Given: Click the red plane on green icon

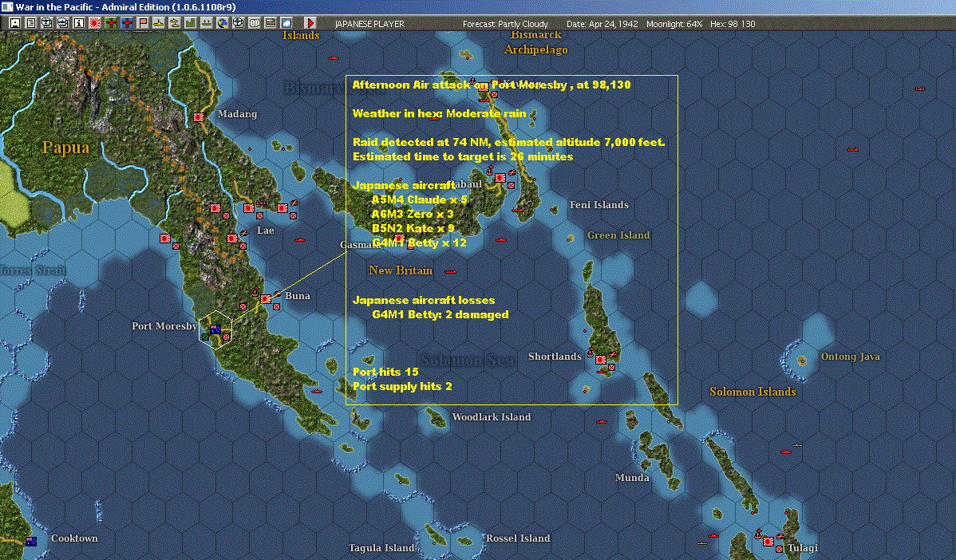Looking at the screenshot, I should (111, 23).
